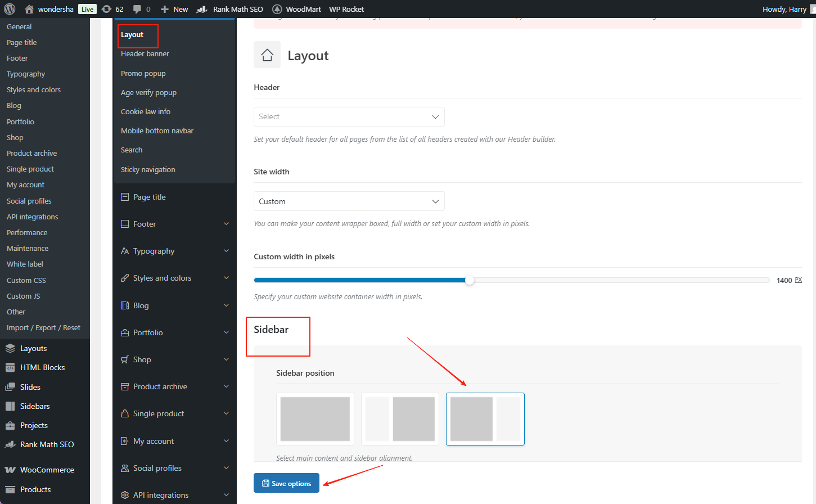Select the right sidebar position option
Image resolution: width=816 pixels, height=504 pixels.
[485, 419]
